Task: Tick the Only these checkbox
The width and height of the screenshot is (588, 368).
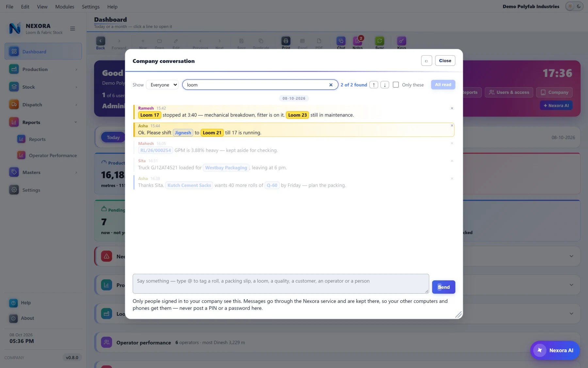Action: [x=396, y=85]
